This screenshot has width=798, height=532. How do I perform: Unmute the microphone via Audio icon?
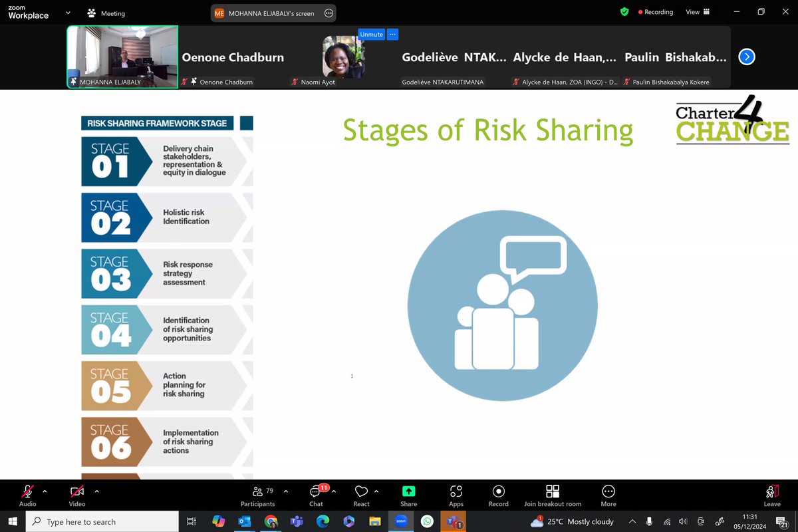click(27, 492)
